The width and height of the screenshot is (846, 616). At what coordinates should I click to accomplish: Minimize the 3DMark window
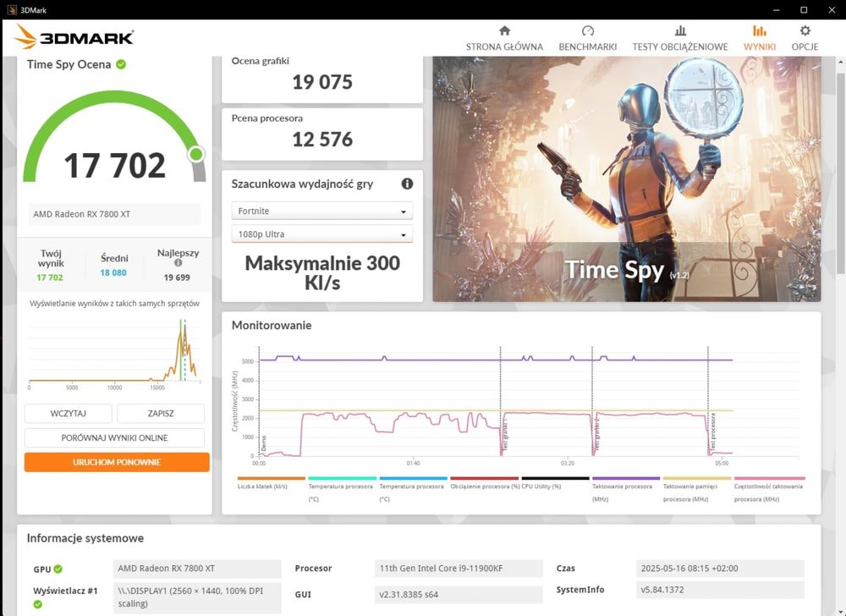click(777, 9)
